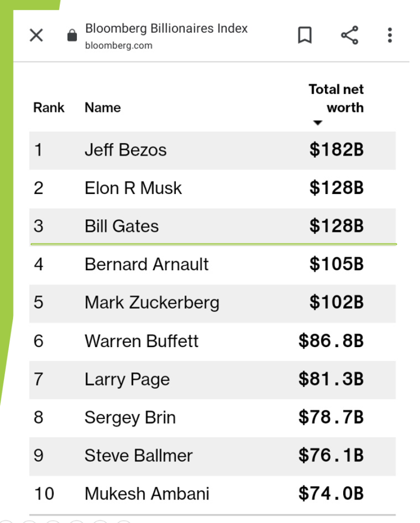
Task: Open Mukesh Ambani entry
Action: (213, 494)
